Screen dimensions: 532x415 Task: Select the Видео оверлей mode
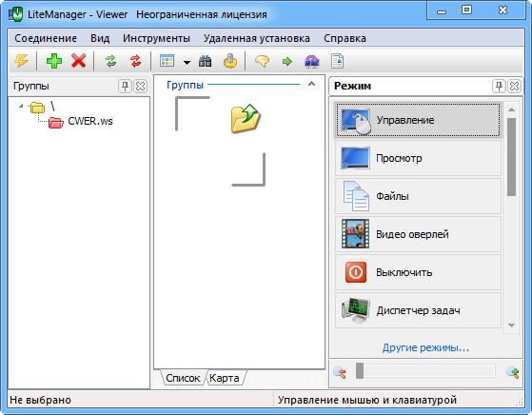tap(418, 234)
